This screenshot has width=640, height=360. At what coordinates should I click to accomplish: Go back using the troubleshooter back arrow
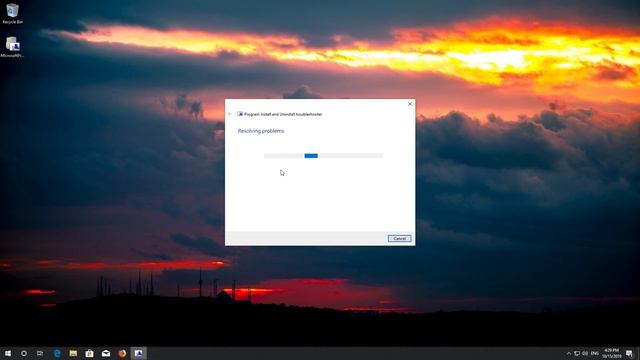(x=230, y=114)
